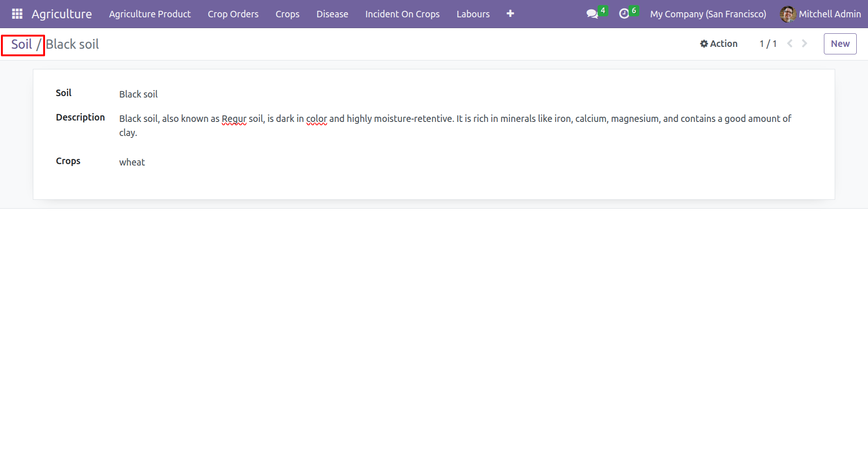Screen dimensions: 868x453
Task: Go back via Soil breadcrumb link
Action: pyautogui.click(x=22, y=44)
